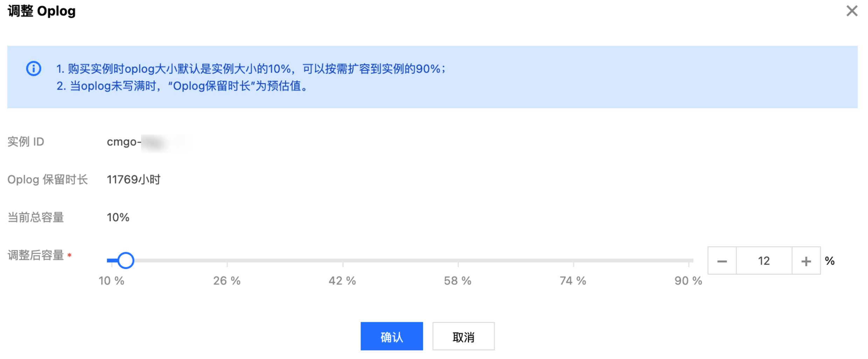The height and width of the screenshot is (359, 868).
Task: Choose the 58 % slider mark
Action: coord(458,281)
